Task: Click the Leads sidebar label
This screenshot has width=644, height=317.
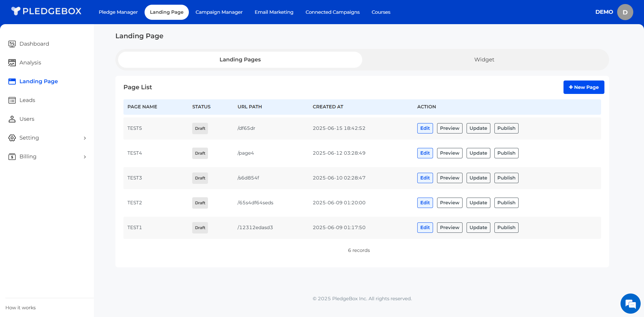Action: click(27, 100)
